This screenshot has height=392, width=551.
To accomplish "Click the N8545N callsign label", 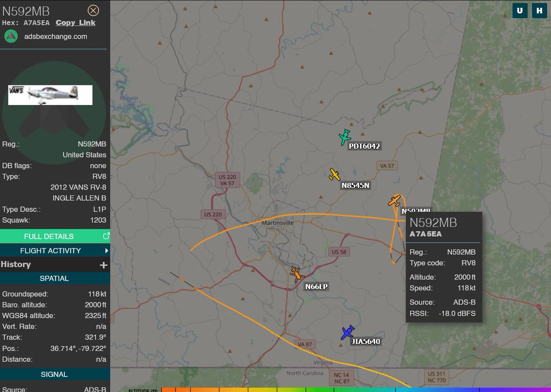I will tap(355, 186).
